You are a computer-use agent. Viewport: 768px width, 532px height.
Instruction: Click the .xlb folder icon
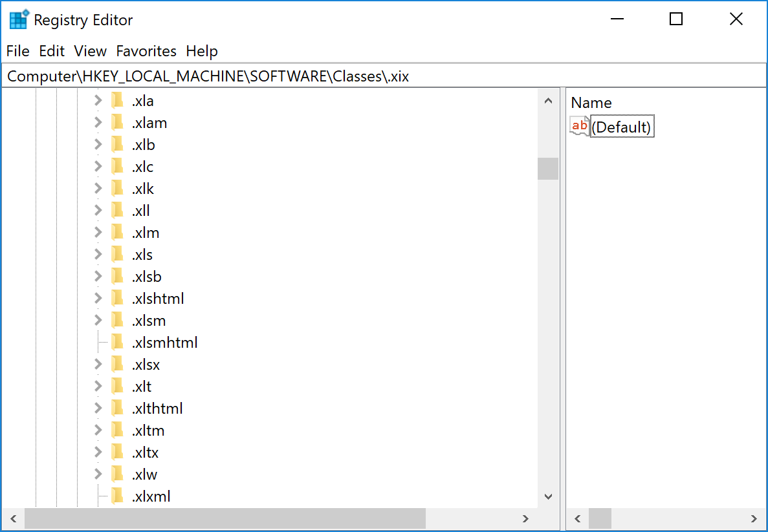117,145
